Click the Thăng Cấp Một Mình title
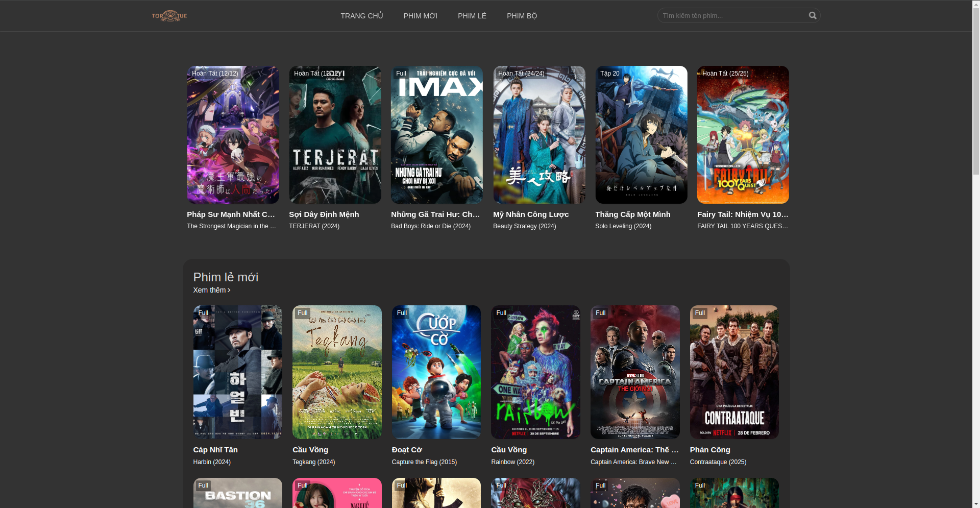The image size is (980, 508). (633, 214)
